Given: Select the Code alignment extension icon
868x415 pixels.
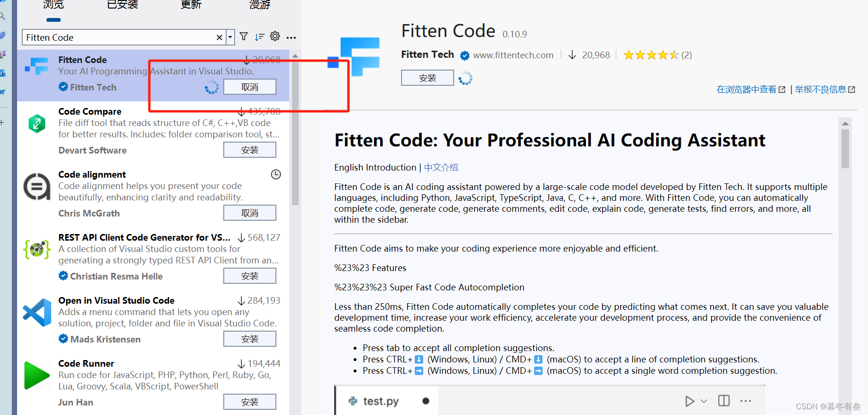Looking at the screenshot, I should pos(37,187).
